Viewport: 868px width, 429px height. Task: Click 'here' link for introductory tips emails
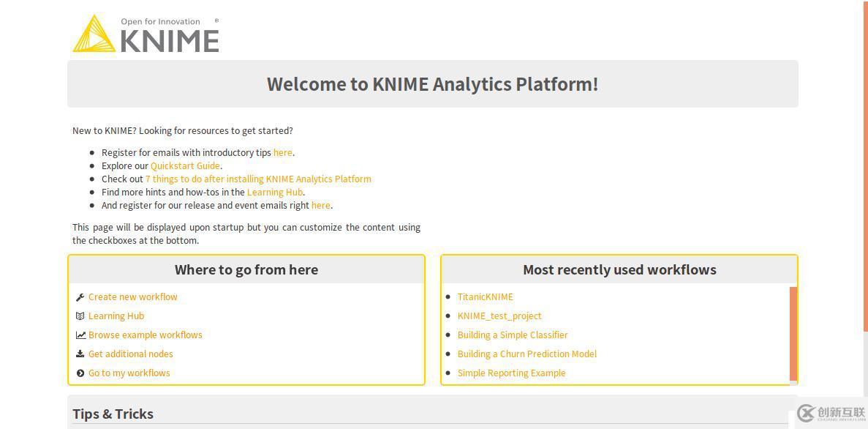(282, 153)
